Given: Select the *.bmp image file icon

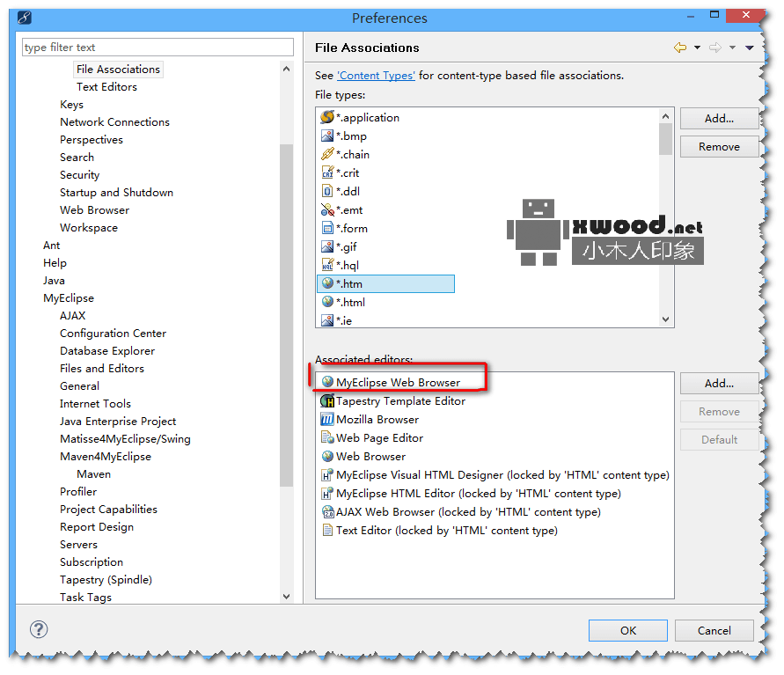Looking at the screenshot, I should (327, 136).
